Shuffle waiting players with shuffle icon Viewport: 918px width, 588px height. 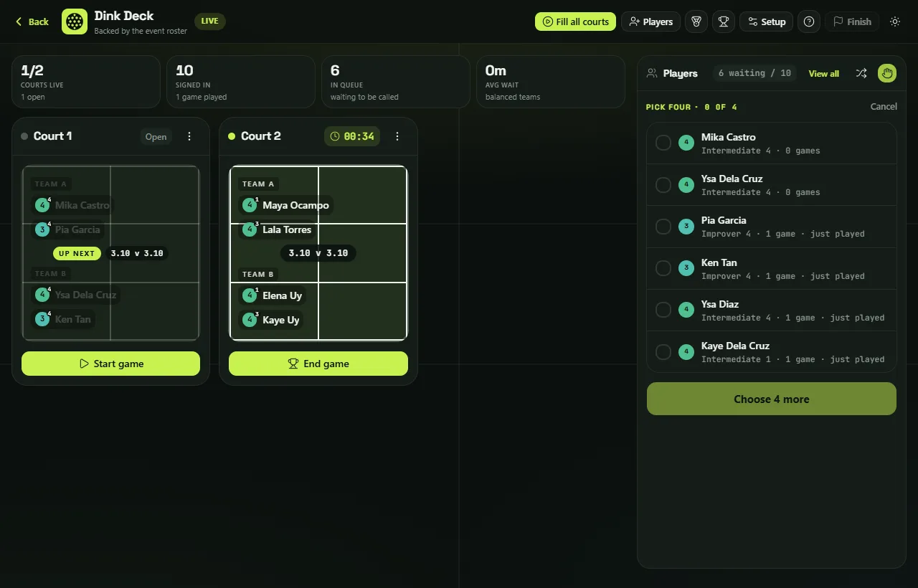(861, 73)
